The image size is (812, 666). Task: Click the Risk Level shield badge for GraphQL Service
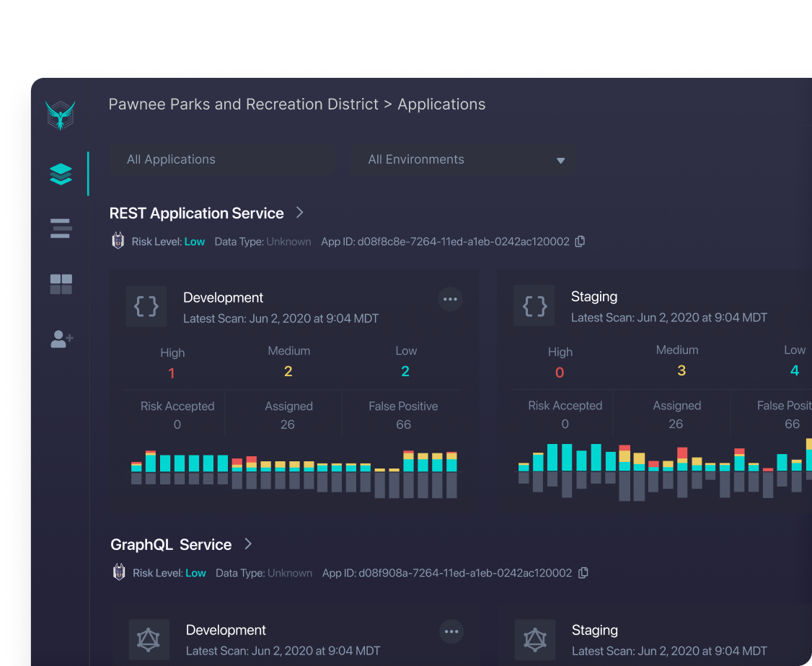tap(119, 572)
